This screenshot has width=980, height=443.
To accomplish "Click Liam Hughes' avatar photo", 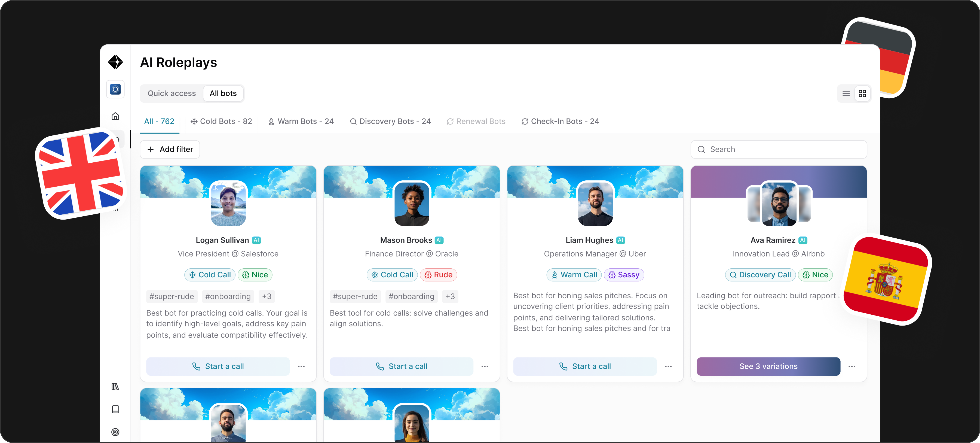I will [595, 204].
